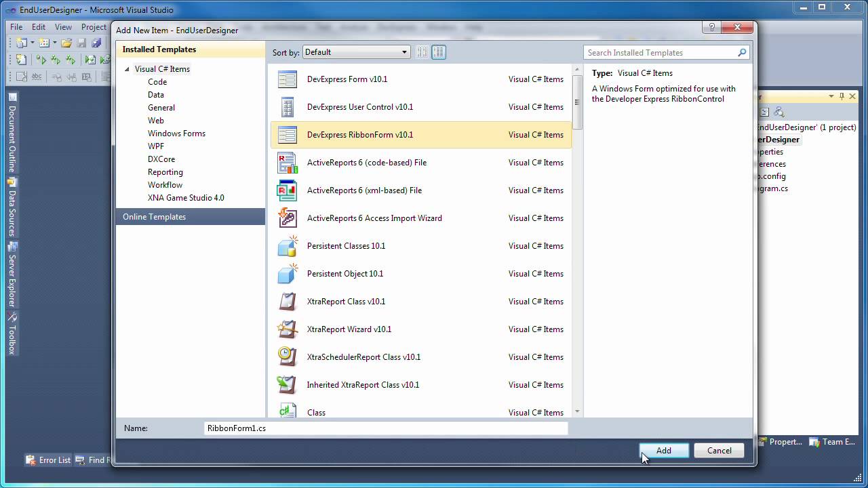868x488 pixels.
Task: Open Toolbox side tab
Action: (x=12, y=334)
